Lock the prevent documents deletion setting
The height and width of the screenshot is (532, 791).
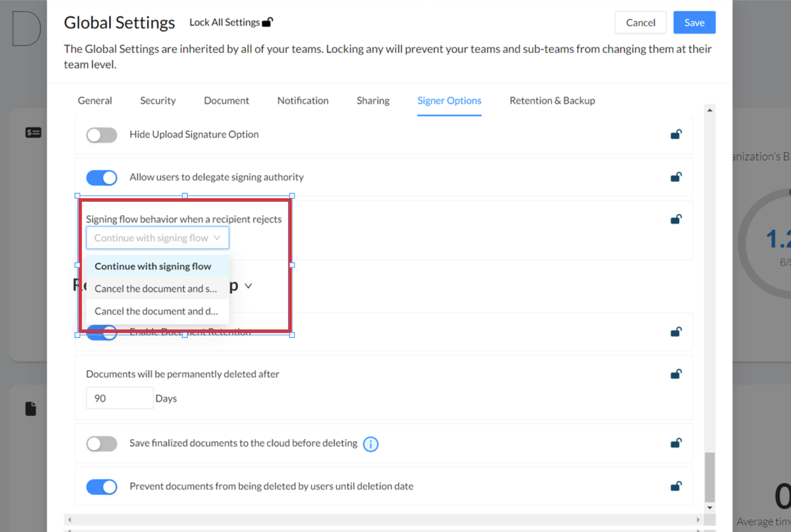click(x=676, y=486)
